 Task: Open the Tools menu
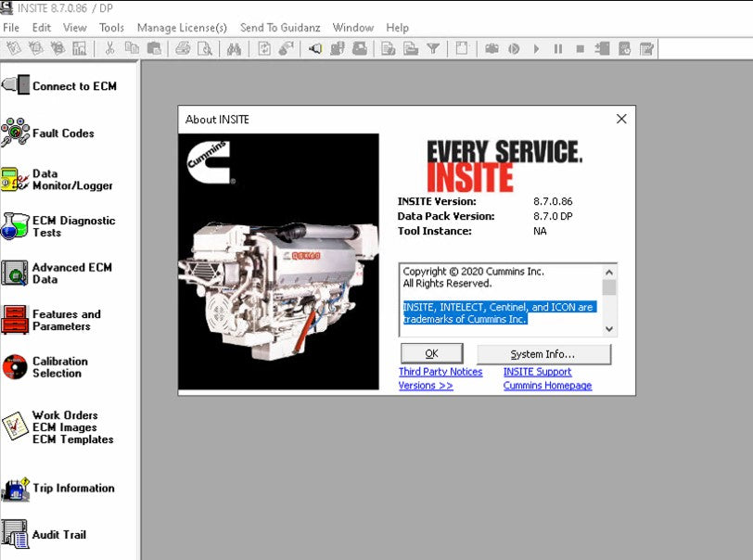click(x=111, y=28)
